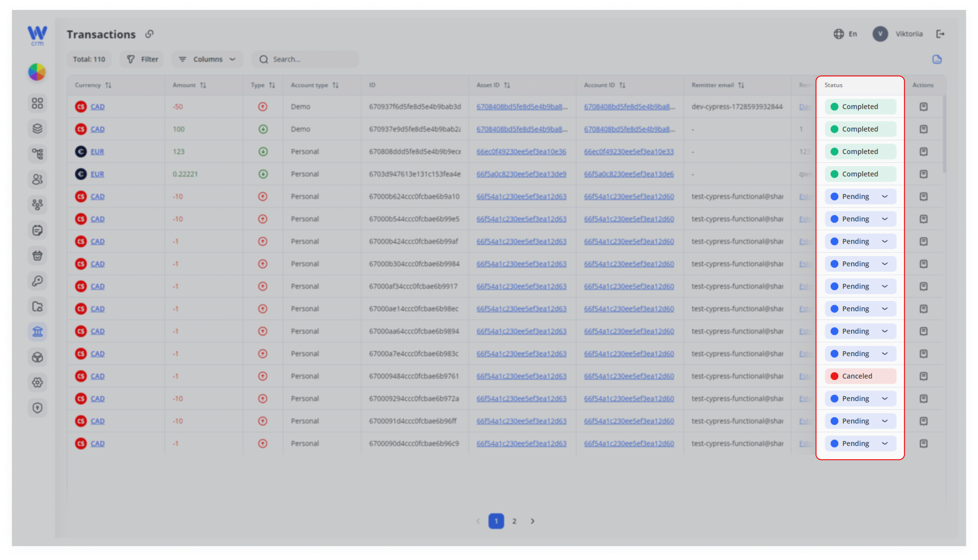Open details icon for first CAD transaction
Screen dimensions: 978x560
click(923, 106)
